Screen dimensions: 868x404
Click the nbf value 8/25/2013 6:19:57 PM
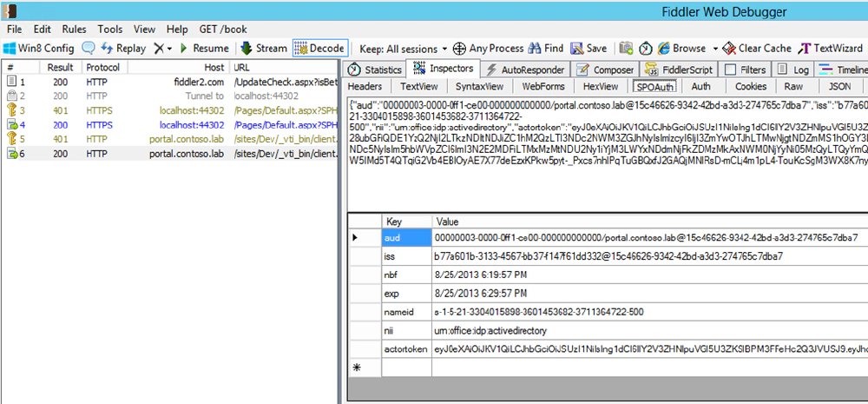tap(650, 275)
